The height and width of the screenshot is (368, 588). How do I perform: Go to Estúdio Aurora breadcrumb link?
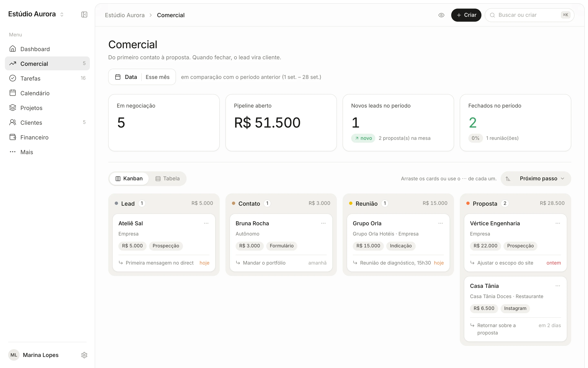tap(125, 15)
